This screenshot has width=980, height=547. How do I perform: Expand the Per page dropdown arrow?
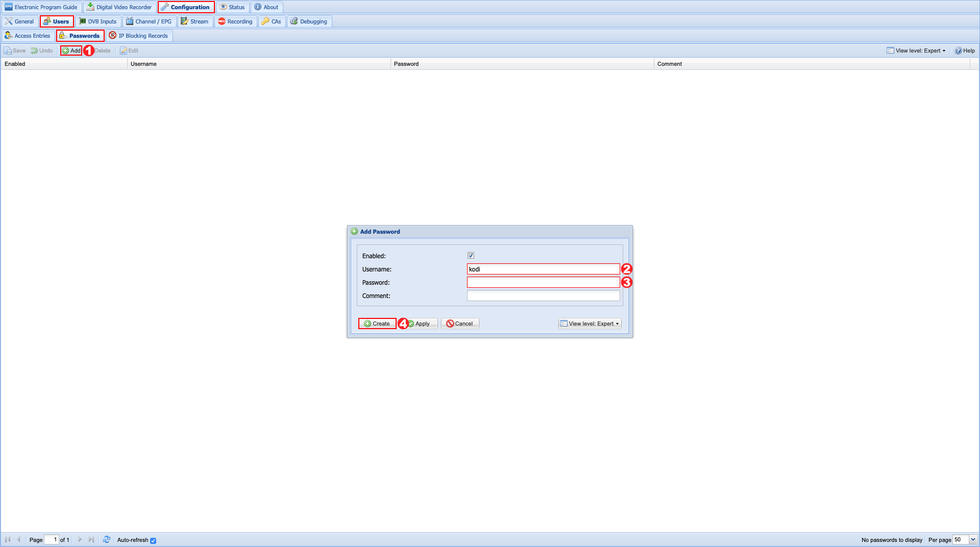(x=973, y=539)
